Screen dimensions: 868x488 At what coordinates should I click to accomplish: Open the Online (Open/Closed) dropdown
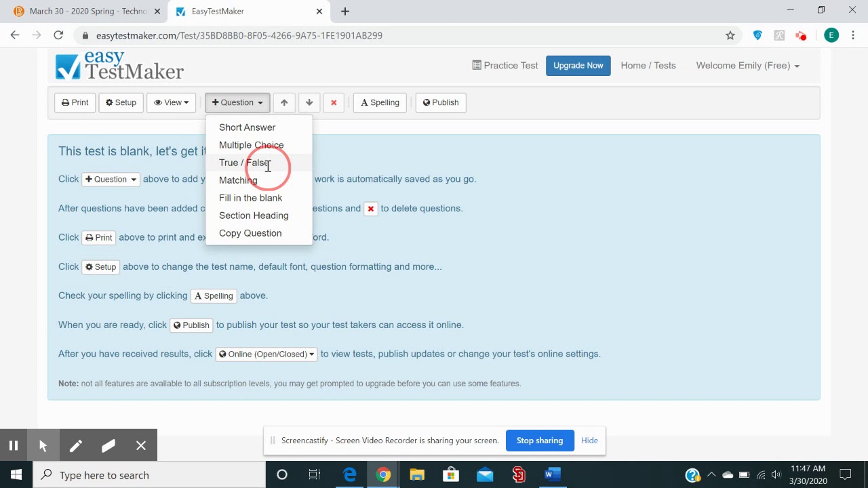point(267,354)
